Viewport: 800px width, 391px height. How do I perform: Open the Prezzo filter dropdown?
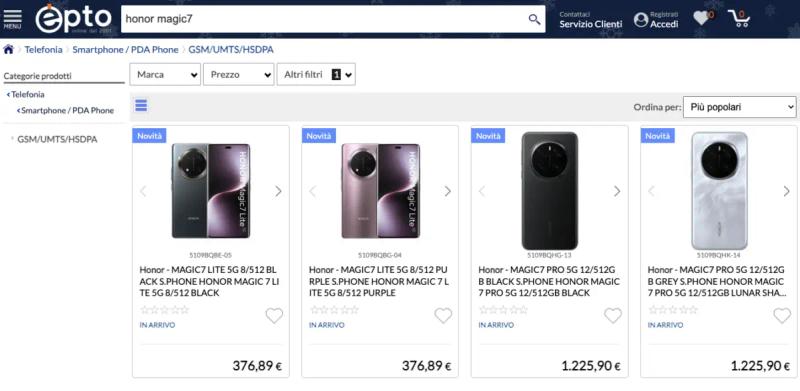[x=239, y=75]
